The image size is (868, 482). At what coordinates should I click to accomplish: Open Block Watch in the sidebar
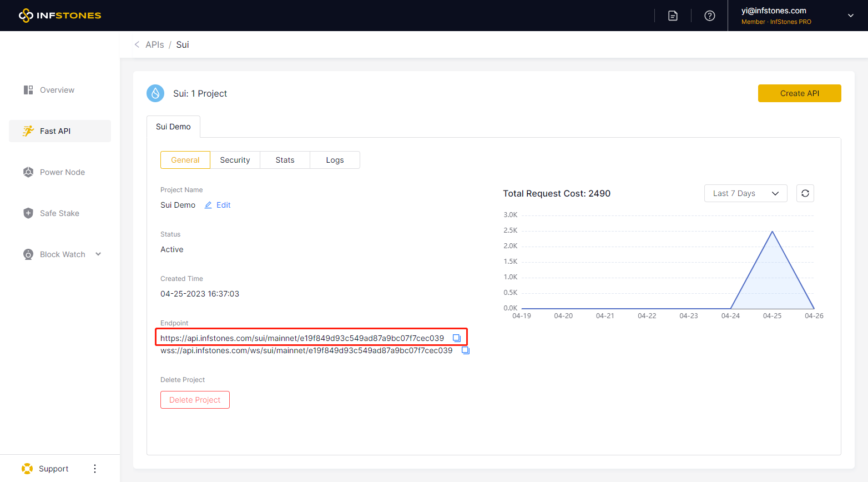click(x=63, y=254)
